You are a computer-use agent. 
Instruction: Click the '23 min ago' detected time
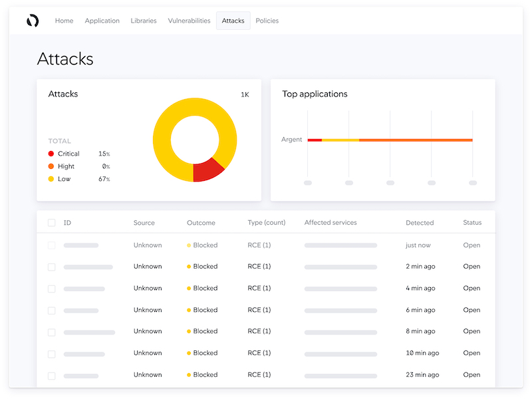coord(422,374)
